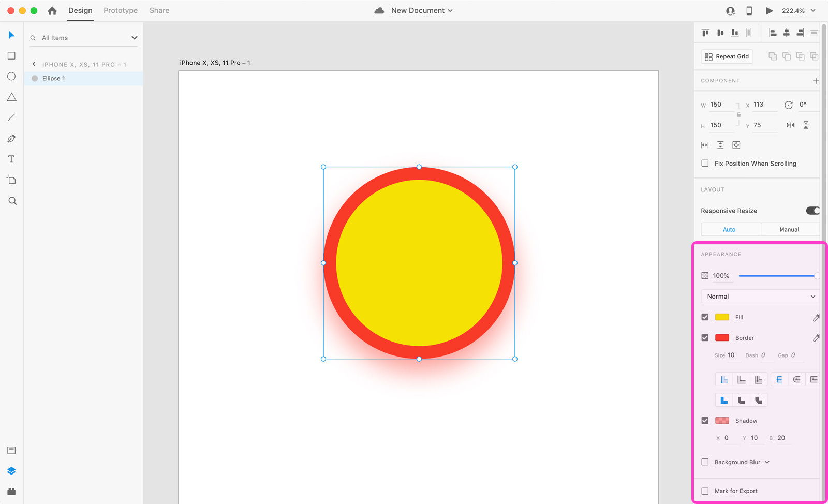Click the Repeat Grid button
The height and width of the screenshot is (504, 828).
(x=727, y=56)
